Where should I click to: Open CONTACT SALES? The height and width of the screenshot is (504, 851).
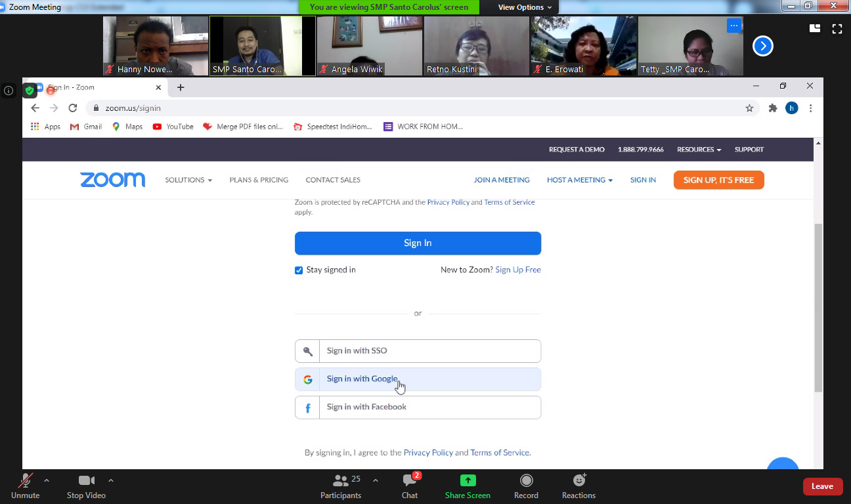(x=333, y=180)
